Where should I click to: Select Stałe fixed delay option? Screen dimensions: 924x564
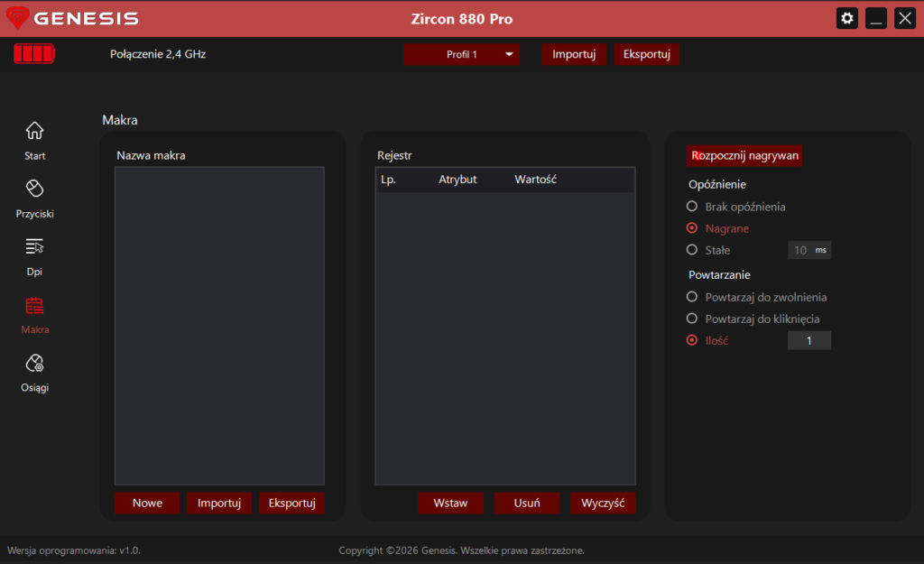708,250
